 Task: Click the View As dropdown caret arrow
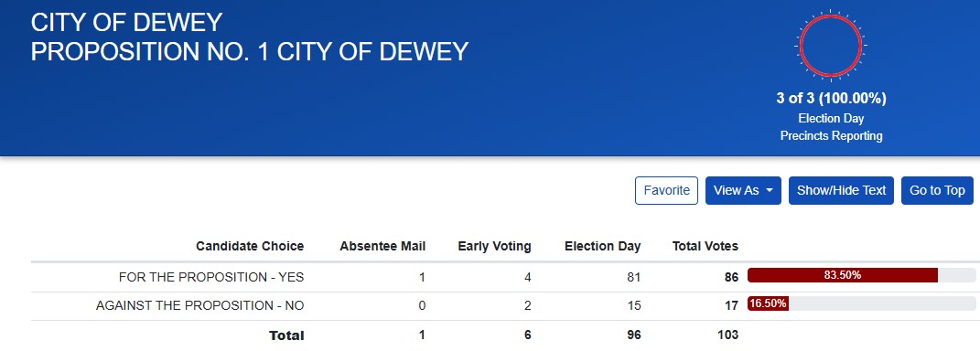[770, 190]
